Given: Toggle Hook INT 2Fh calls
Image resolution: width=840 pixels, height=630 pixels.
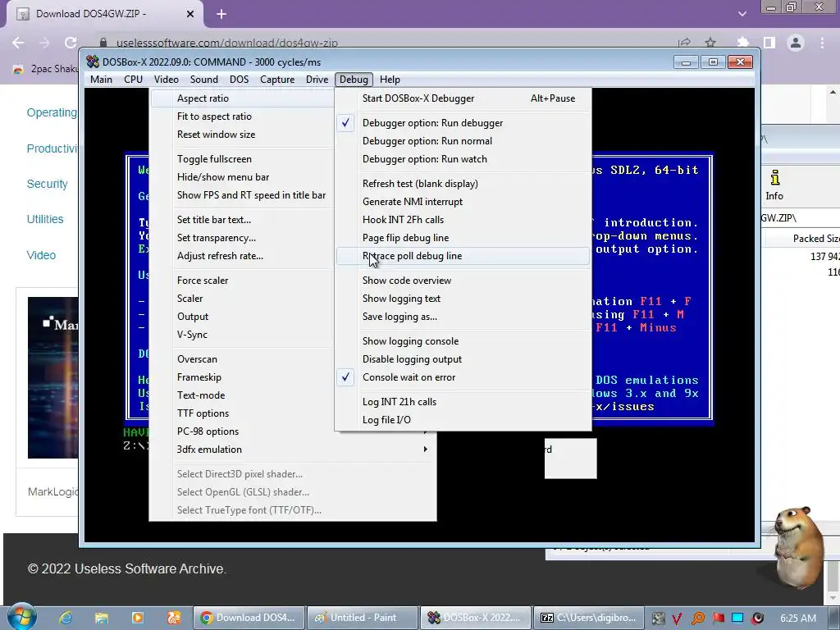Looking at the screenshot, I should [463, 220].
